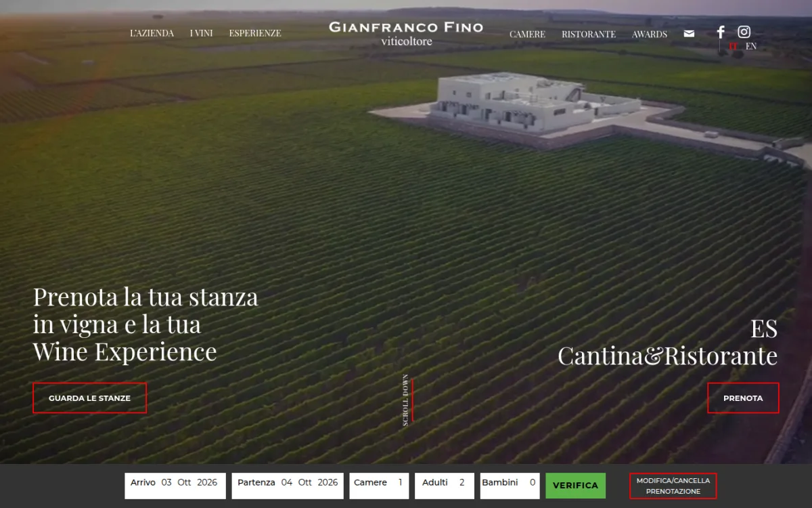Open the email envelope icon
Viewport: 812px width, 508px height.
point(689,34)
